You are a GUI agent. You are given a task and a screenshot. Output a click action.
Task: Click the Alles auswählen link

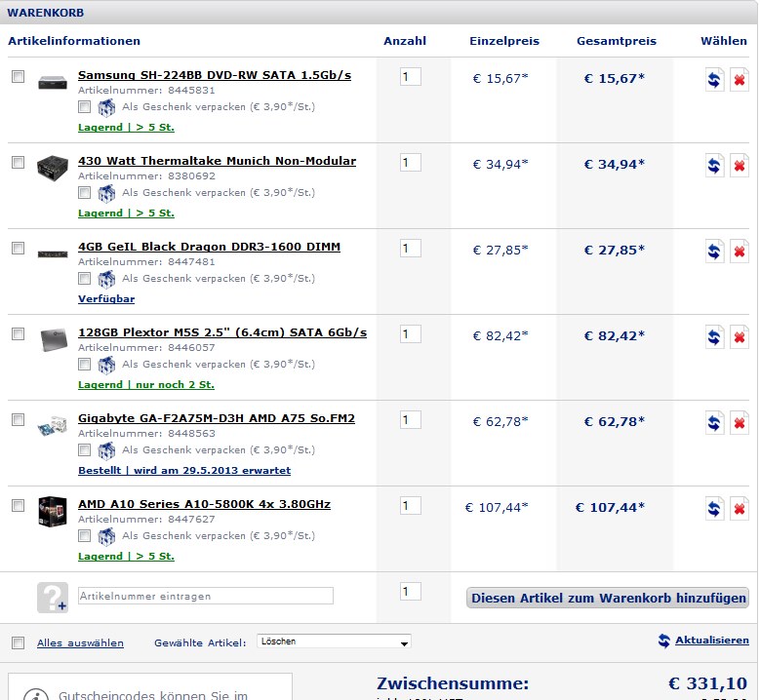[x=80, y=642]
